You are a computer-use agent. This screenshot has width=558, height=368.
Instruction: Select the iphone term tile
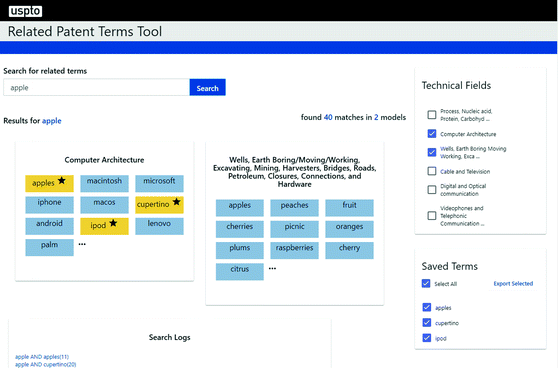click(x=49, y=205)
